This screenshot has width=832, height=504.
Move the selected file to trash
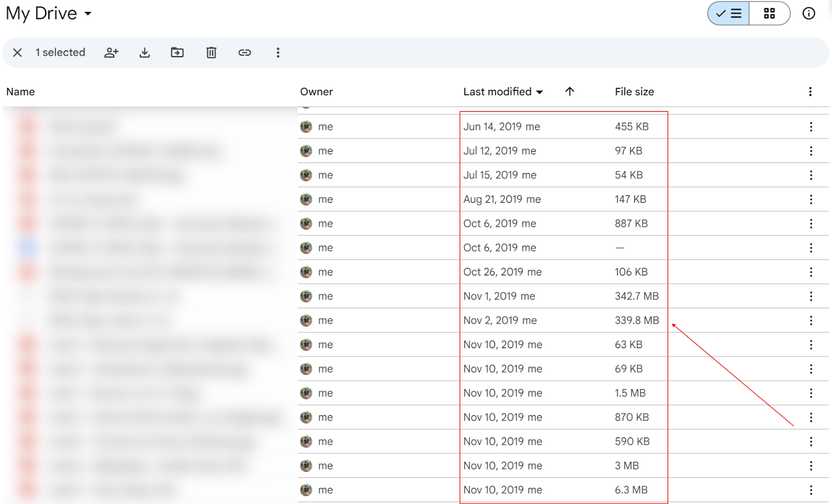(211, 52)
